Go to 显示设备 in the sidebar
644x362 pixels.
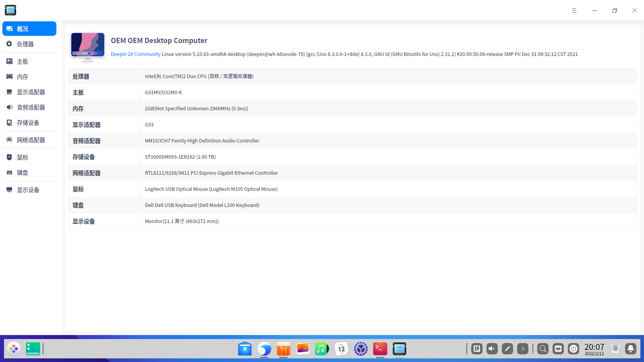point(29,190)
